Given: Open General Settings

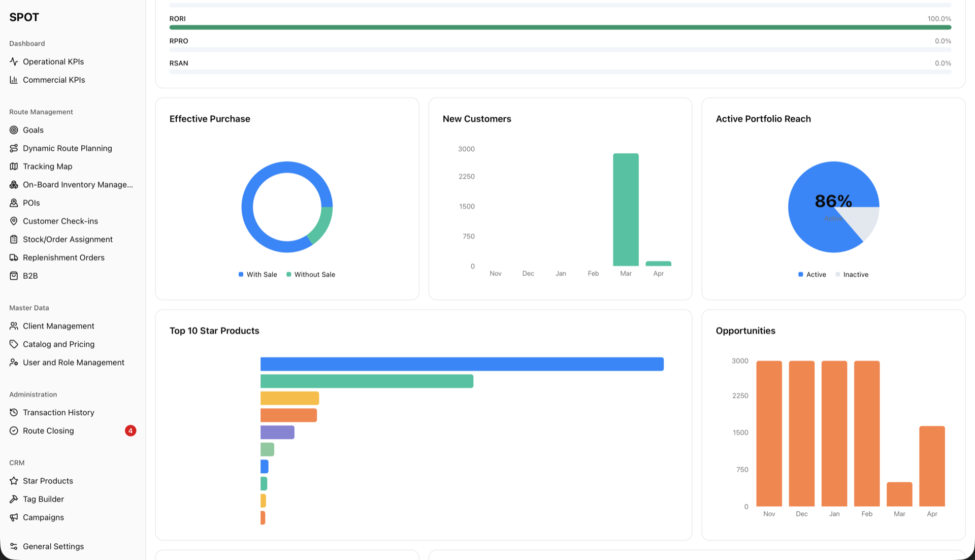Looking at the screenshot, I should pyautogui.click(x=53, y=547).
